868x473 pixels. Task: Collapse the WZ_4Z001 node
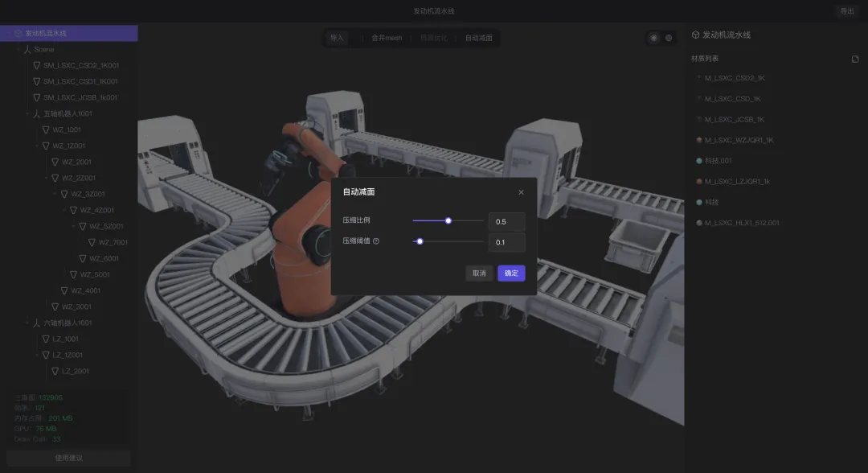64,210
